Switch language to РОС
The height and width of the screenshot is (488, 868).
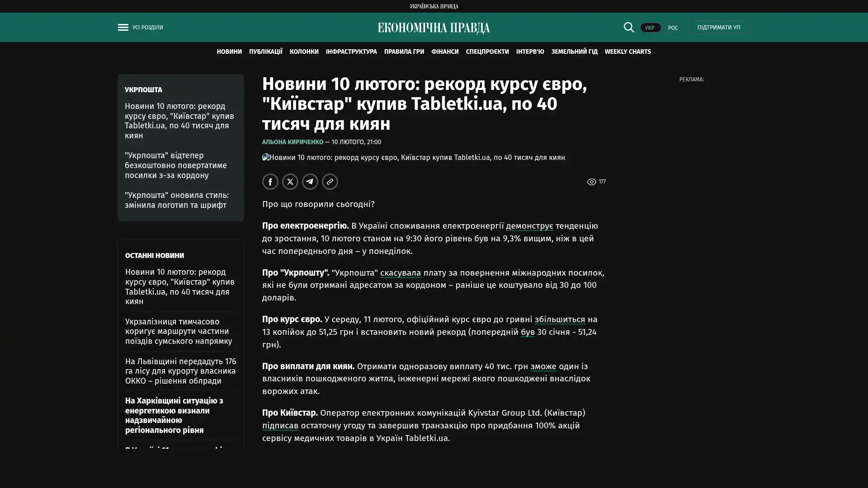click(673, 28)
